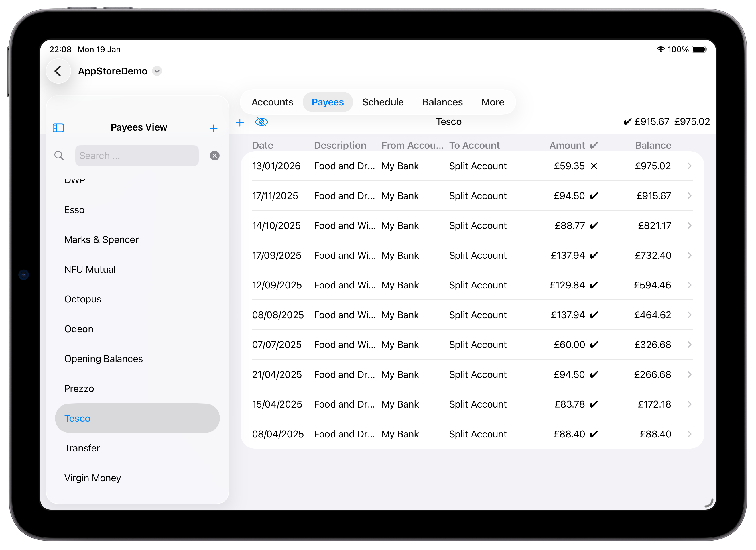Toggle cleared checkmark on £88.77 transaction

[594, 225]
